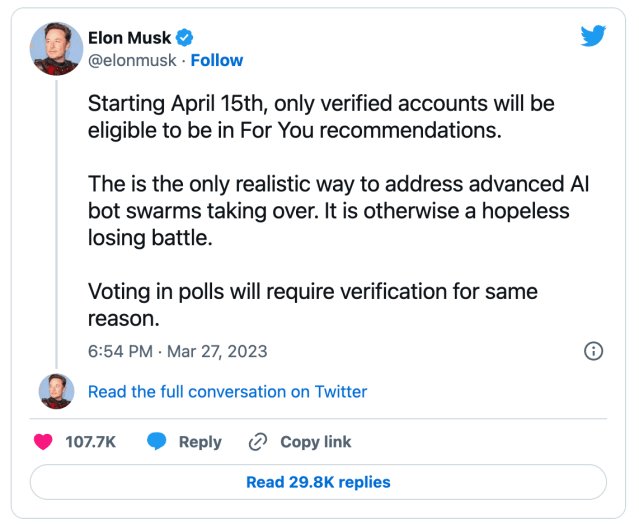Screen dimensions: 639x524
Task: Follow the @elonmusk account
Action: (x=217, y=60)
